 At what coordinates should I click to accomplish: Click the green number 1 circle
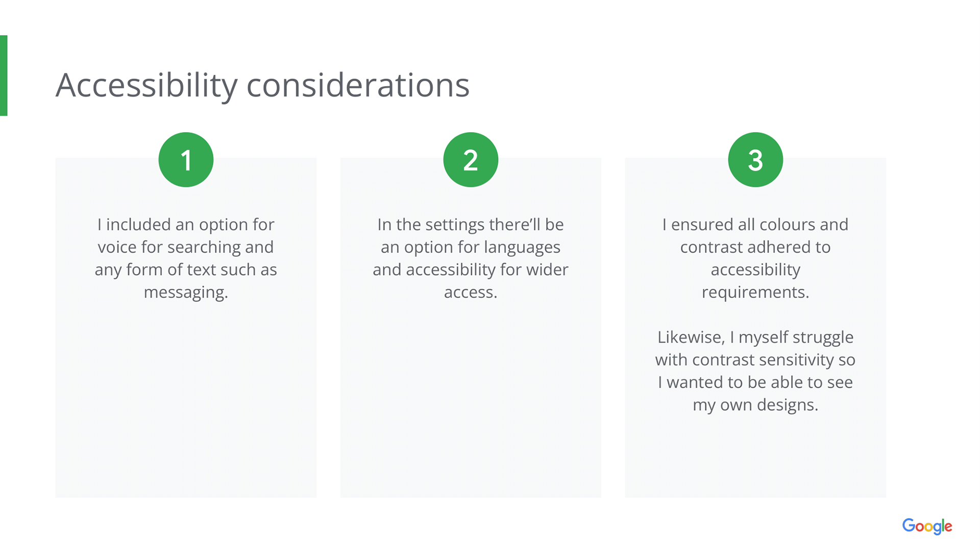coord(186,160)
